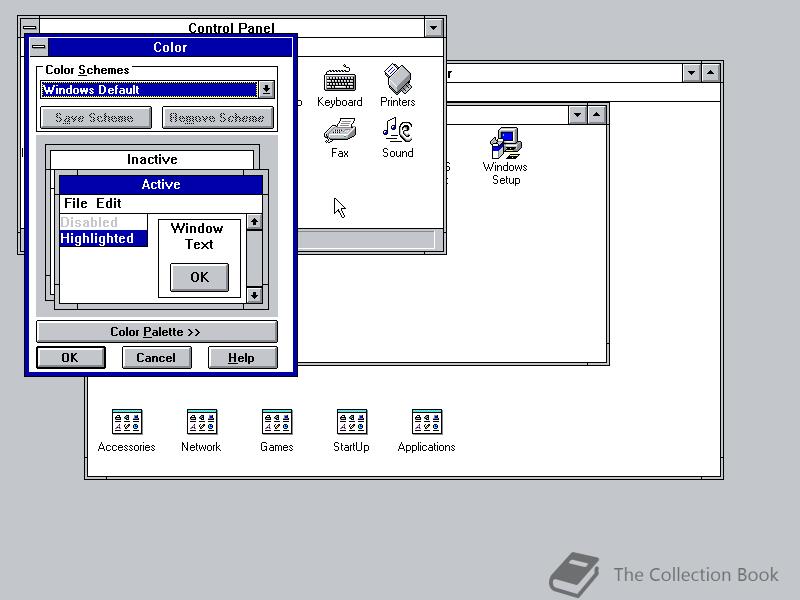Screen dimensions: 800x600
Task: Minimize the Program Manager window
Action: pos(691,72)
